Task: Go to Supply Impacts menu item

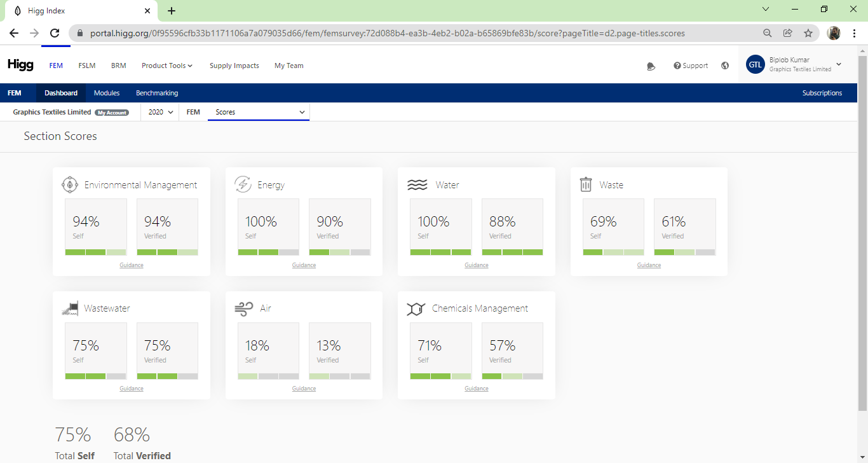Action: tap(234, 66)
